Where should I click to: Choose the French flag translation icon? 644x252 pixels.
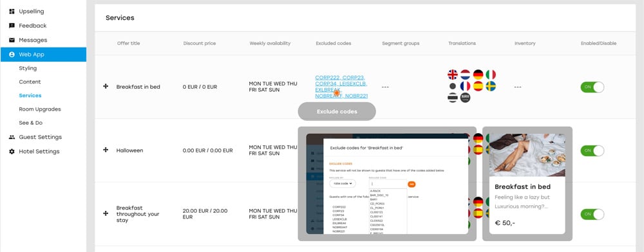[466, 86]
